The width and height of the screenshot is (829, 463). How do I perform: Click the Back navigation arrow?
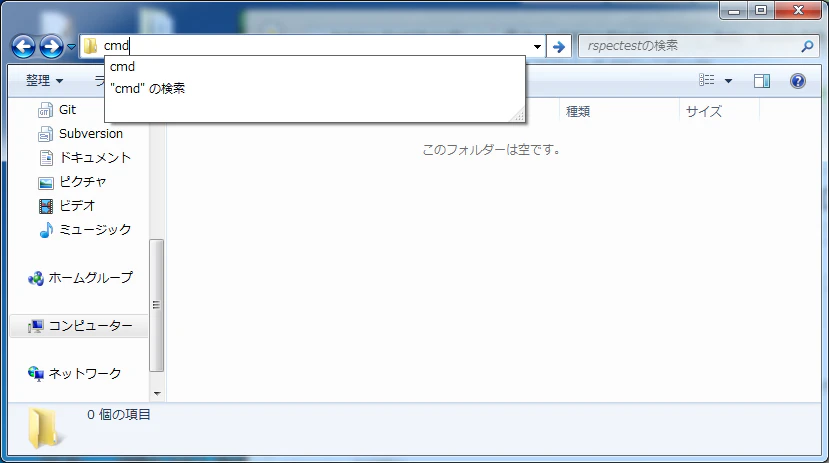pyautogui.click(x=24, y=47)
